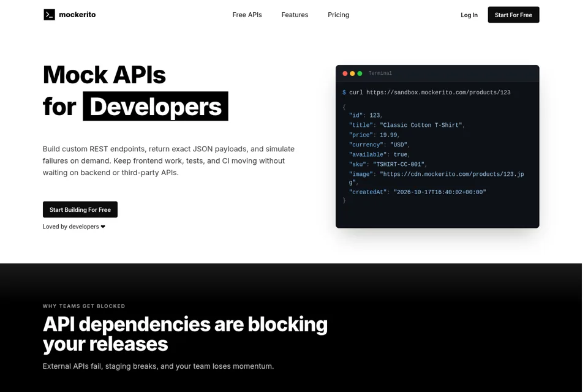The height and width of the screenshot is (392, 588).
Task: Open the Free APIs nav link
Action: point(247,15)
